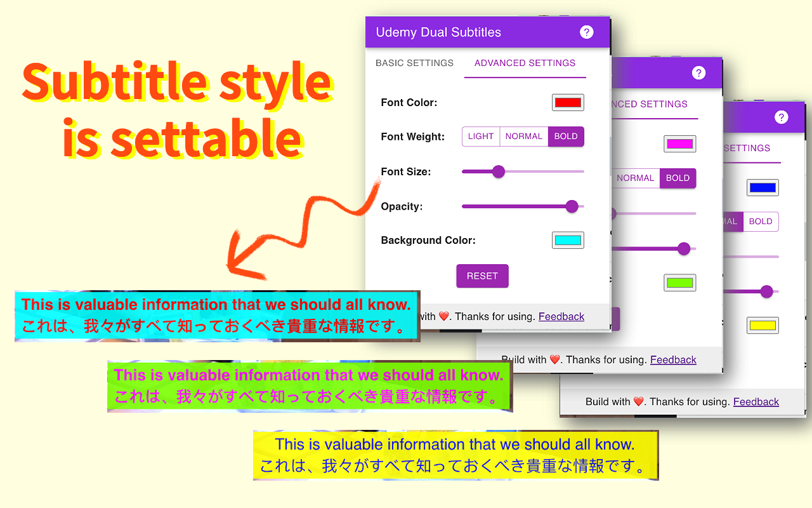Select Bold weight in the middle popup
This screenshot has width=812, height=508.
point(678,178)
